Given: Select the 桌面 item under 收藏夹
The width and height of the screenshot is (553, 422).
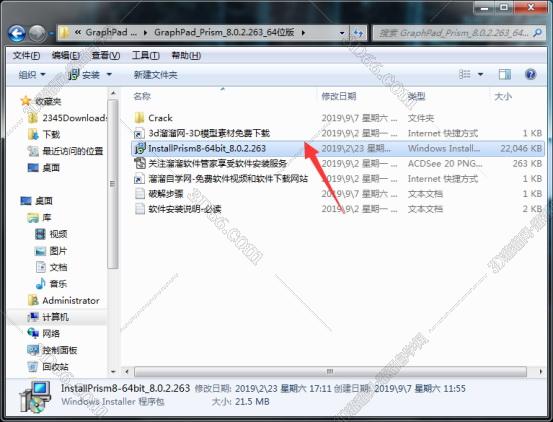Looking at the screenshot, I should (x=51, y=168).
